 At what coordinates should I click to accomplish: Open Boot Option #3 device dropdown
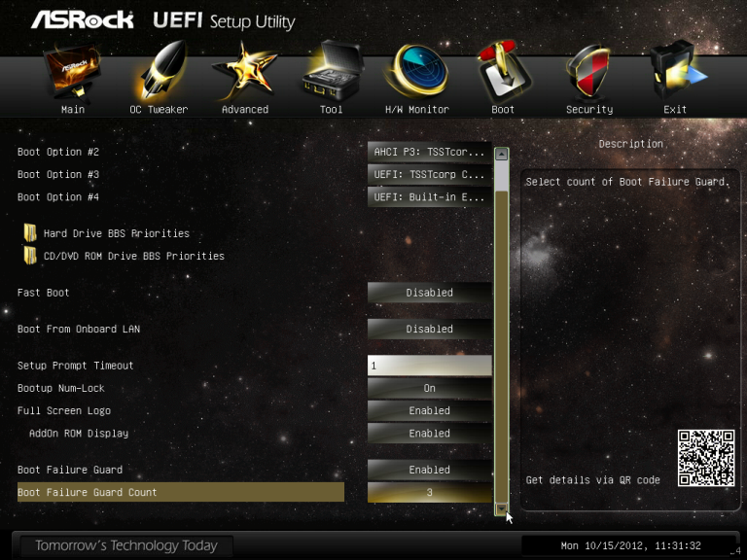click(429, 174)
